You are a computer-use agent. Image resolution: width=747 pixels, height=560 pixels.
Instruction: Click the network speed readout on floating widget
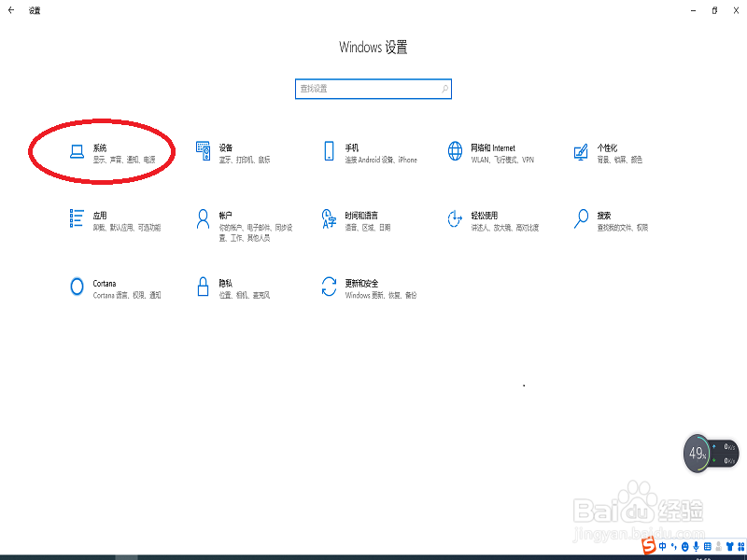726,454
